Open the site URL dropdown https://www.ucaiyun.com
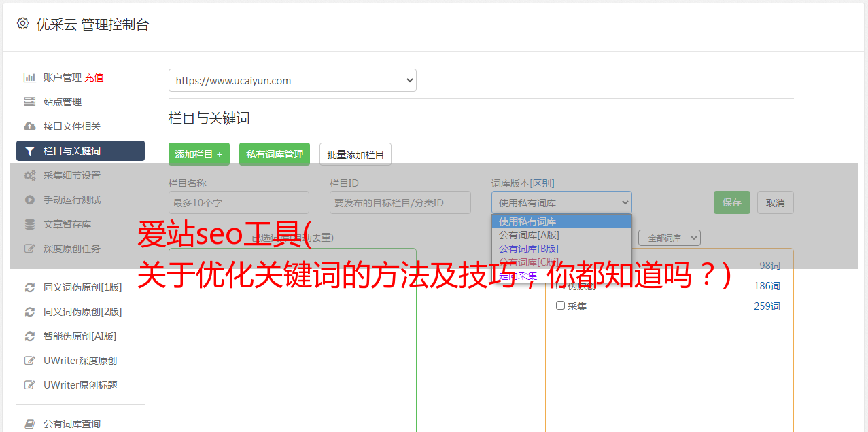868x432 pixels. 292,80
